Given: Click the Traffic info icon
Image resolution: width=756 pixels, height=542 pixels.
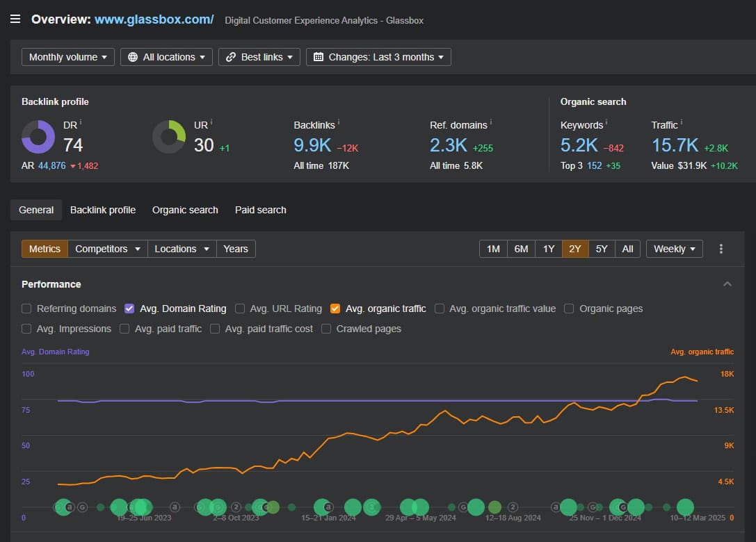Looking at the screenshot, I should pyautogui.click(x=682, y=123).
